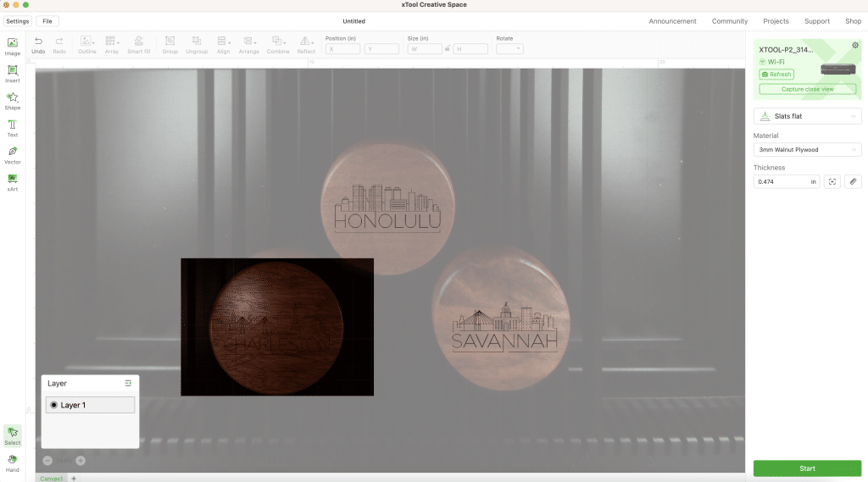Click the XTOOL-P2 device name
Screen dimensions: 868x482
tap(786, 50)
